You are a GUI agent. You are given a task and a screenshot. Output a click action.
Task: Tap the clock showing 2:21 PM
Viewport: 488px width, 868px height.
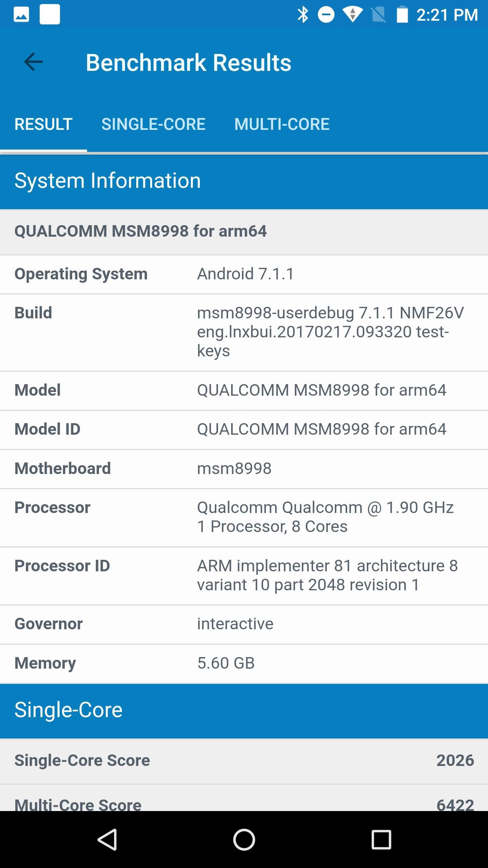[447, 15]
